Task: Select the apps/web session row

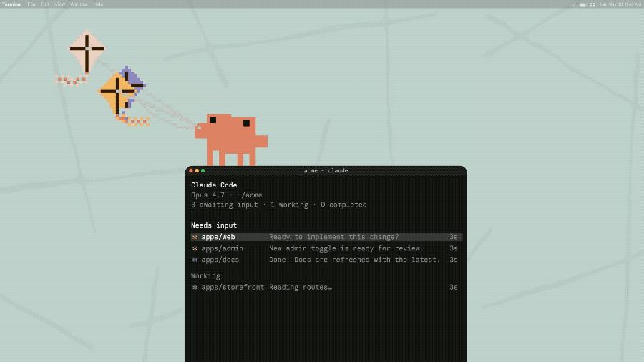Action: pyautogui.click(x=326, y=237)
